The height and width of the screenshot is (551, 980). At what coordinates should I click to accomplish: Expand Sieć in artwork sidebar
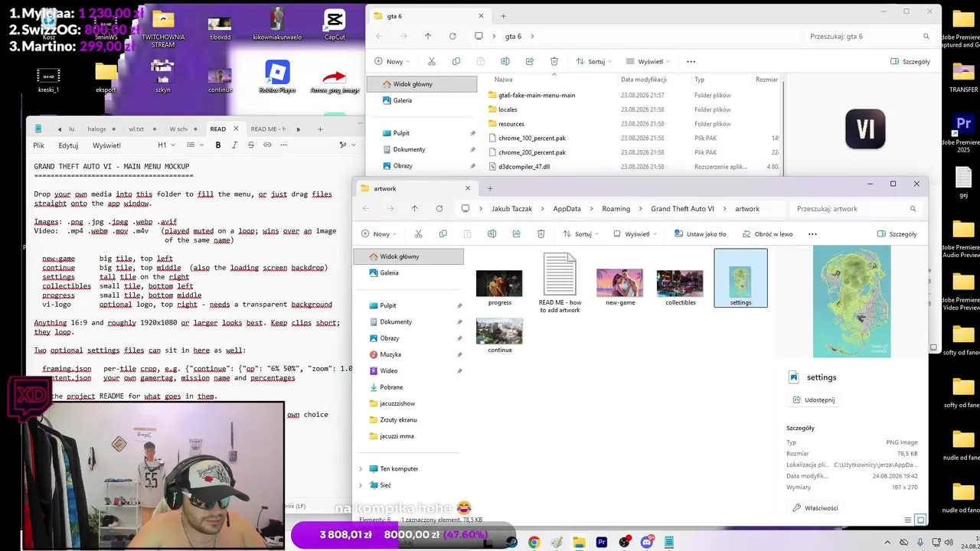pyautogui.click(x=361, y=484)
